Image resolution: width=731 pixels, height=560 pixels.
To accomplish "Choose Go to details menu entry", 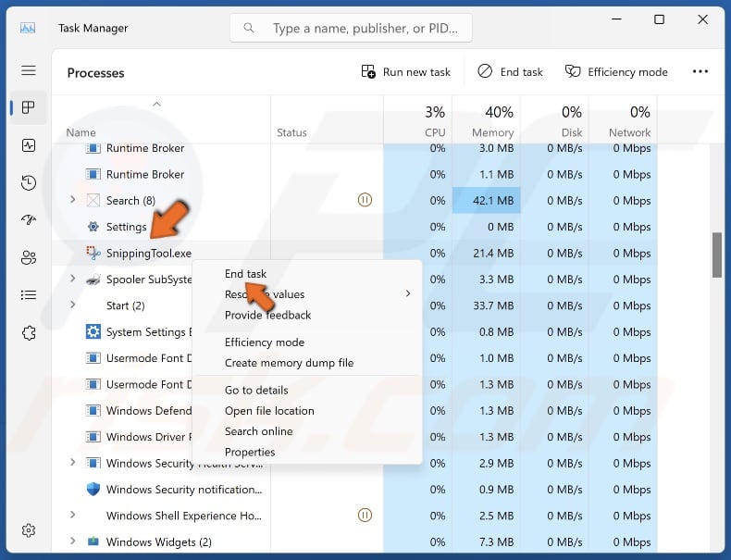I will [256, 391].
